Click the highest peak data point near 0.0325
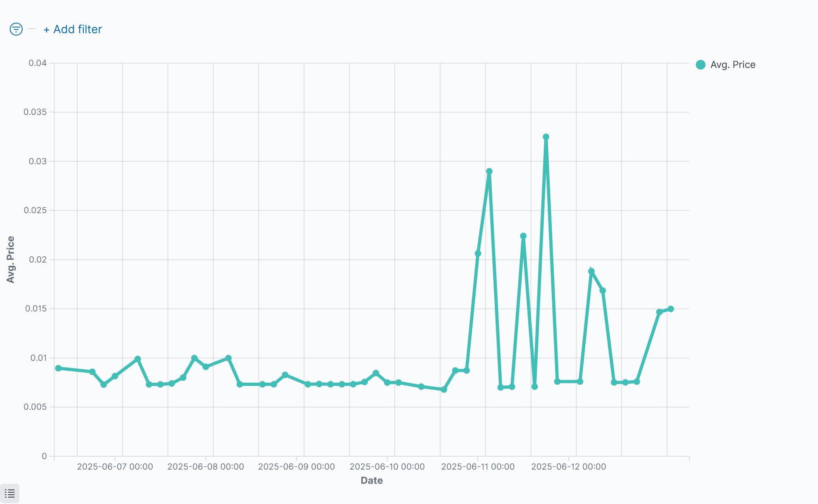The width and height of the screenshot is (818, 504). pyautogui.click(x=546, y=137)
